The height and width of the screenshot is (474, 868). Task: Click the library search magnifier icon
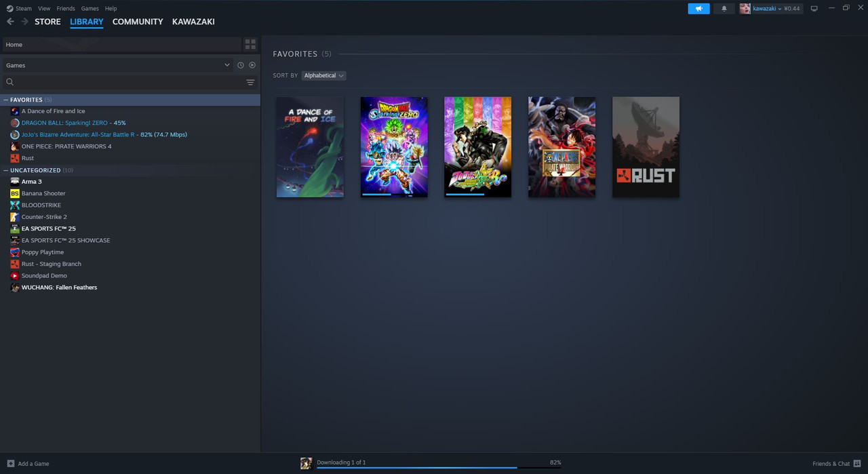9,82
